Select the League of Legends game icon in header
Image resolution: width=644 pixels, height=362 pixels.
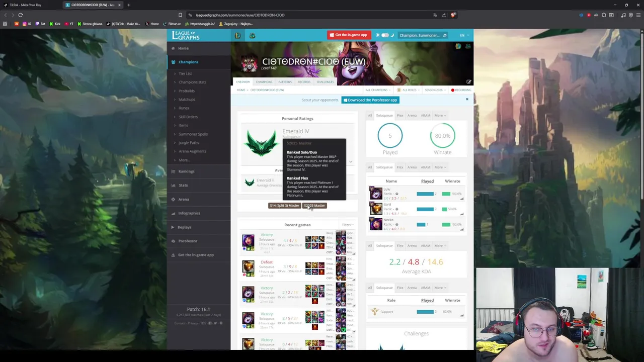pos(237,35)
